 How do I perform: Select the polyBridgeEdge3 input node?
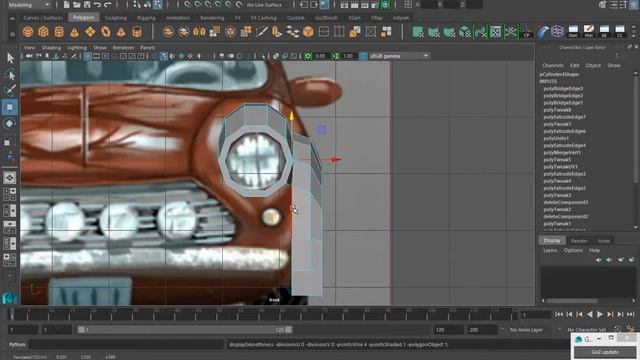(563, 88)
